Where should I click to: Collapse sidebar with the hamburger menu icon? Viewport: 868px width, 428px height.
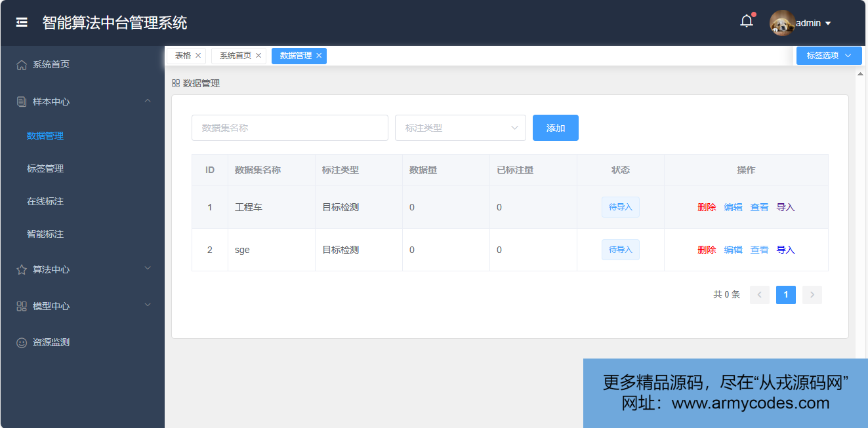[22, 22]
